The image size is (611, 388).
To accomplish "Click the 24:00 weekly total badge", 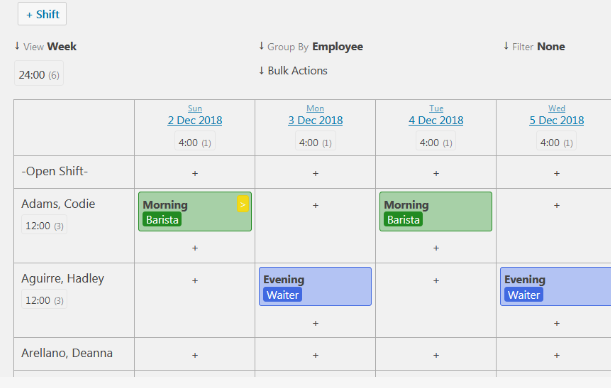I will 39,74.
